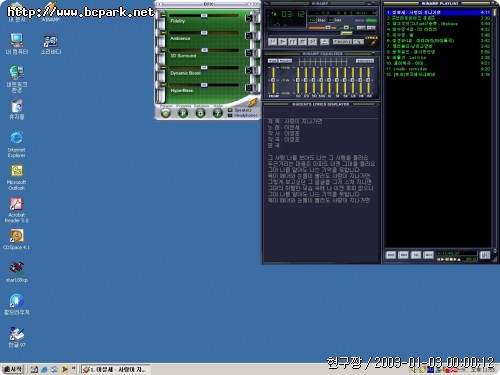Click the volume icon in the system tray

413,370
